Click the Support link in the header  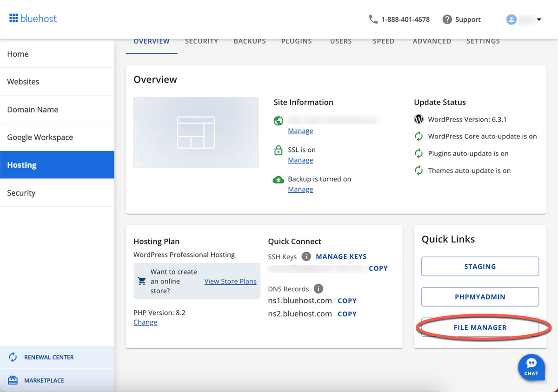tap(468, 20)
